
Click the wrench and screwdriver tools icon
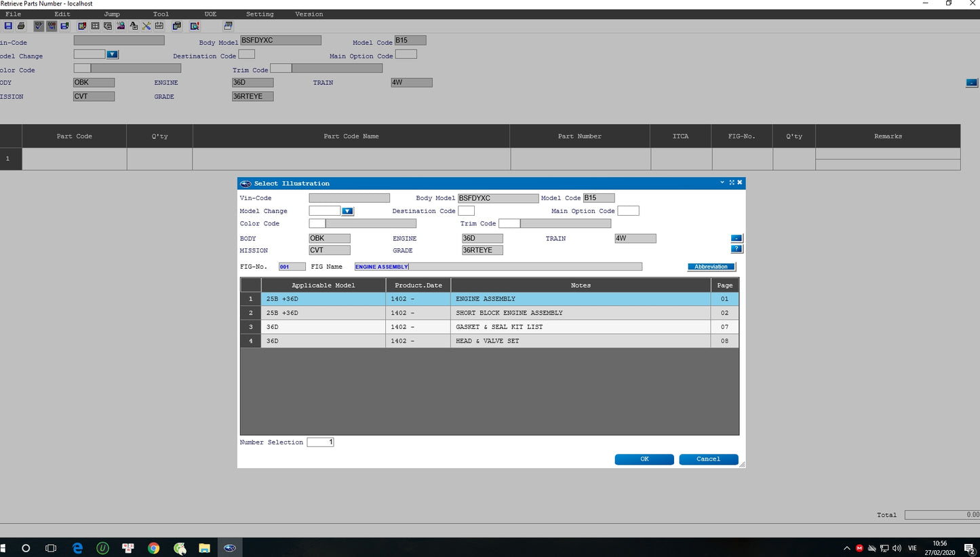click(x=146, y=26)
